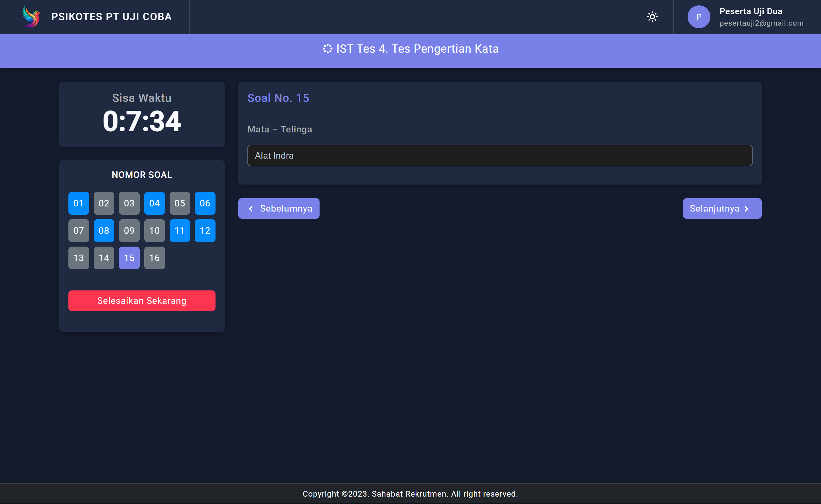Go to the next question with Selanjutnya
This screenshot has height=504, width=821.
pos(722,208)
